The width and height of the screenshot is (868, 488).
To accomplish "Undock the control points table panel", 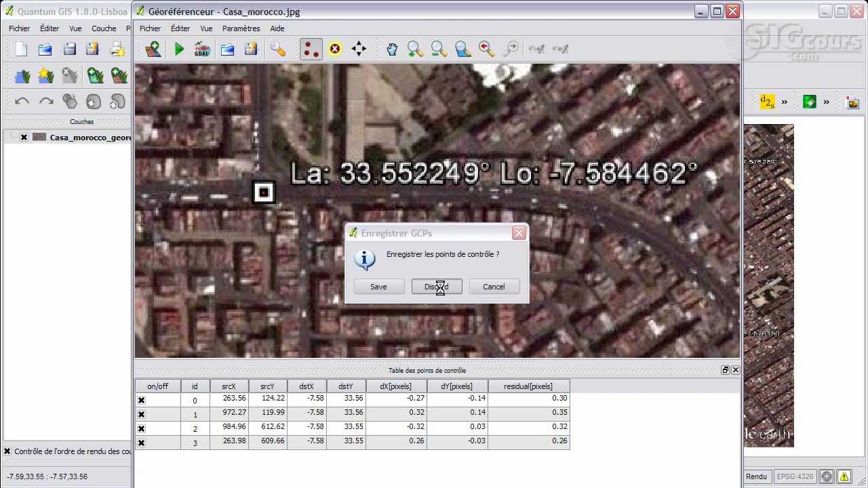I will pos(725,370).
